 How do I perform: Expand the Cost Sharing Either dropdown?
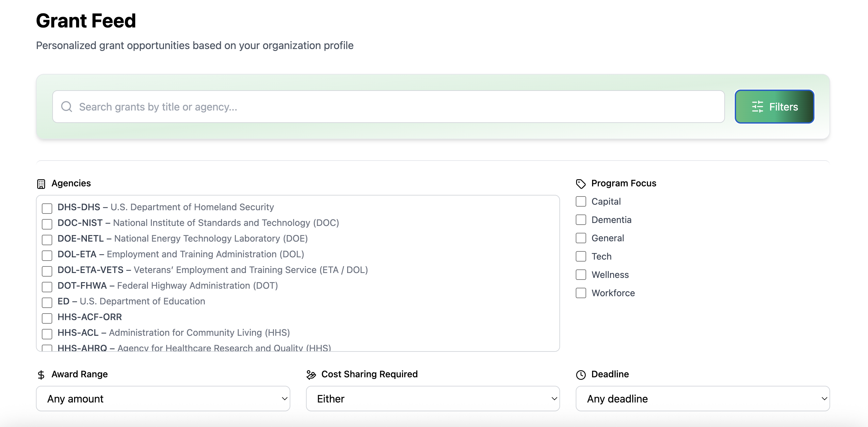pyautogui.click(x=433, y=399)
